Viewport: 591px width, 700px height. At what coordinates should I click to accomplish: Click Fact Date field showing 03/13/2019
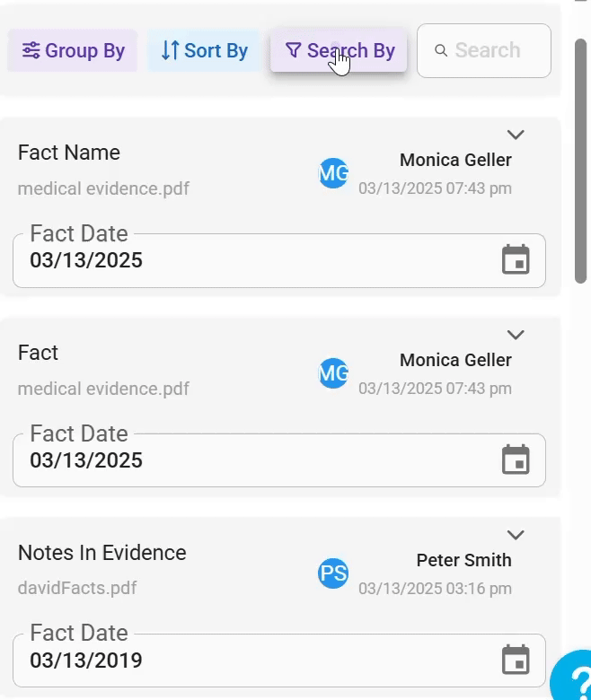[x=279, y=661]
